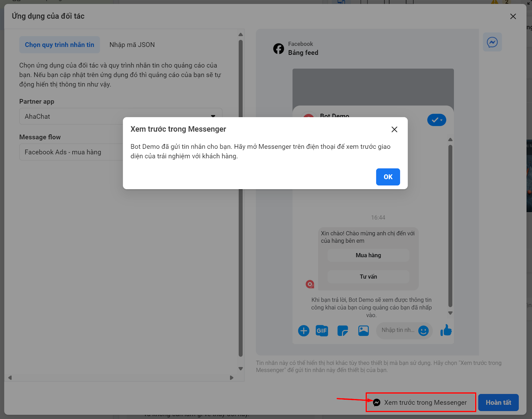Click the Bảng feed placement label
This screenshot has width=532, height=419.
303,53
